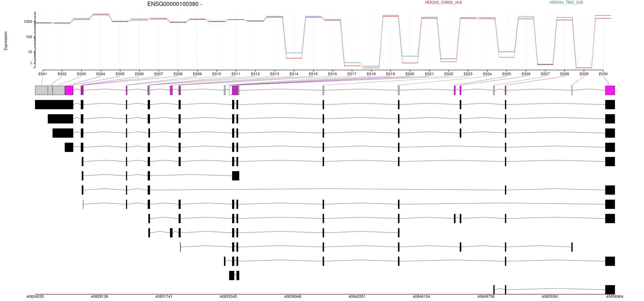Screen dimensions: 644x301
Task: Click the y-axis tick value 1000
Action: (28, 21)
